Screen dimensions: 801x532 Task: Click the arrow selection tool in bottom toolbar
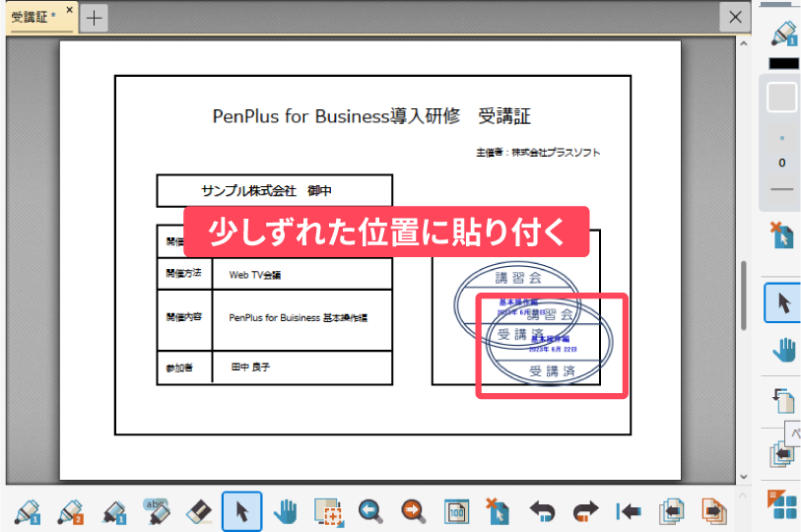click(242, 511)
